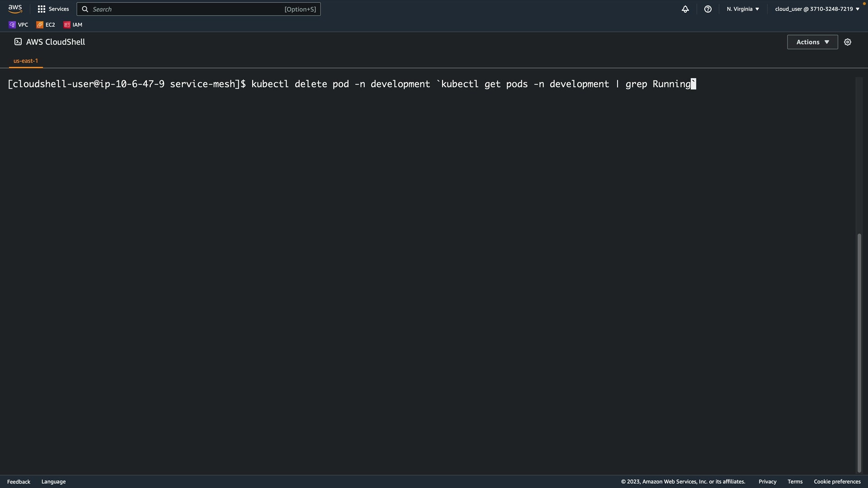The width and height of the screenshot is (868, 488).
Task: Expand the N. Virginia region dropdown
Action: tap(743, 9)
